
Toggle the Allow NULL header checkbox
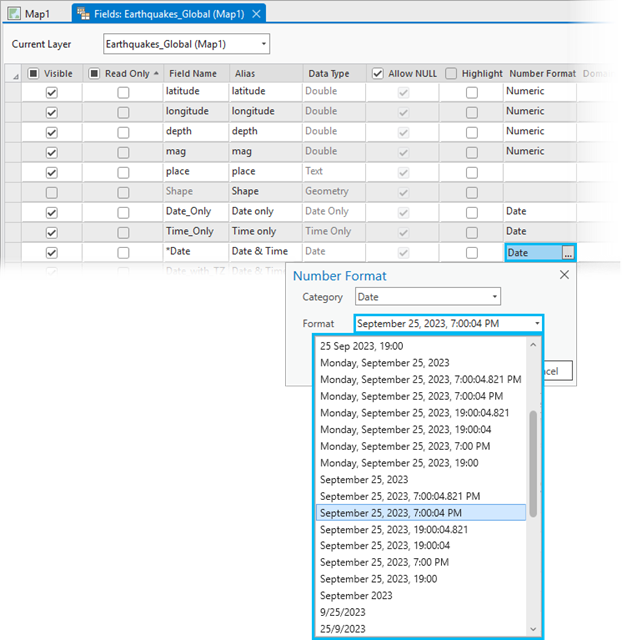click(x=377, y=74)
